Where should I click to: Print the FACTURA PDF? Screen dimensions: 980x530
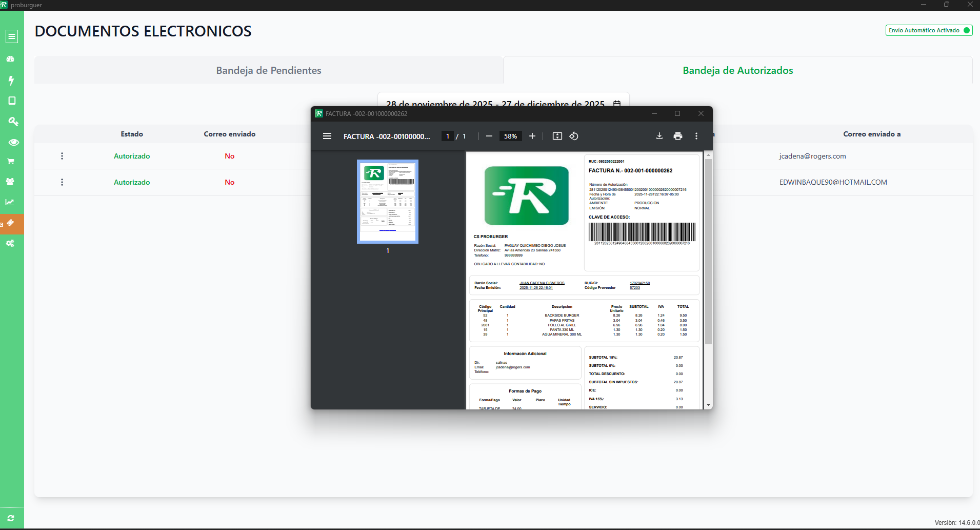pyautogui.click(x=678, y=136)
